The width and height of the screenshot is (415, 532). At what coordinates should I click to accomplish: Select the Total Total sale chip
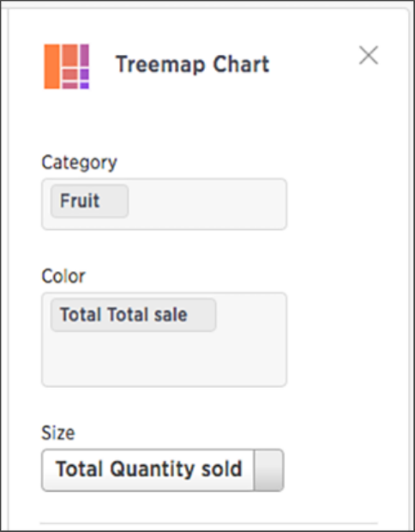point(133,315)
